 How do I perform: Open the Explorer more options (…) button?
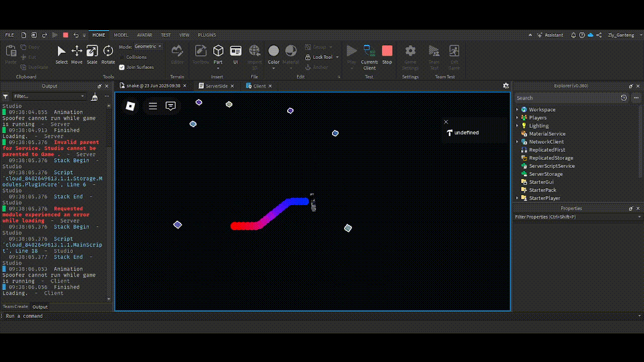coord(636,98)
